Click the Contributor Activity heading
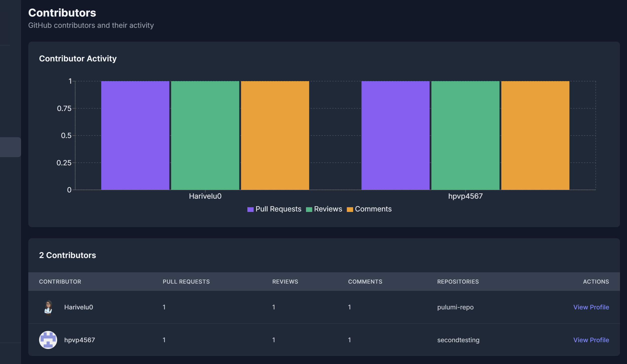 coord(78,59)
